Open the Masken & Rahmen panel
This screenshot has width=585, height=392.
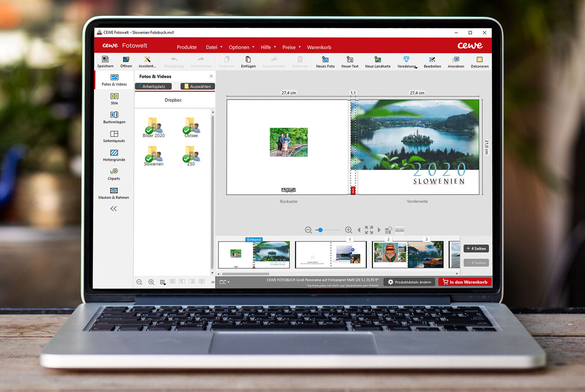point(114,193)
